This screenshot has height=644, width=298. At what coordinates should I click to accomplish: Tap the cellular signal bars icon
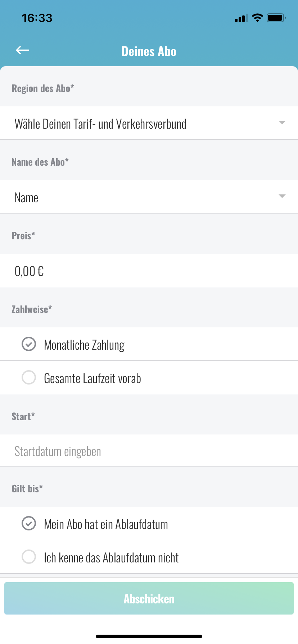click(241, 18)
